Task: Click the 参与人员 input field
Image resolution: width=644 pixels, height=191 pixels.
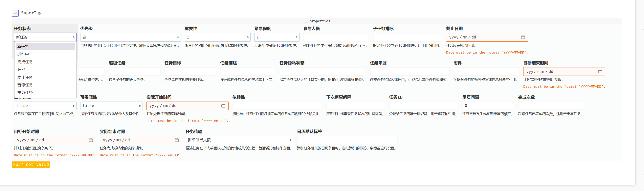Action: 336,37
